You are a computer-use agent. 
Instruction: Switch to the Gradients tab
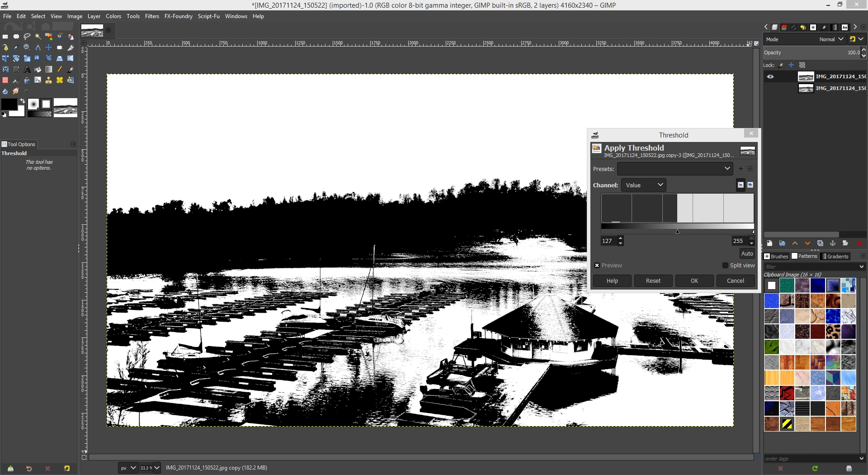pyautogui.click(x=835, y=256)
